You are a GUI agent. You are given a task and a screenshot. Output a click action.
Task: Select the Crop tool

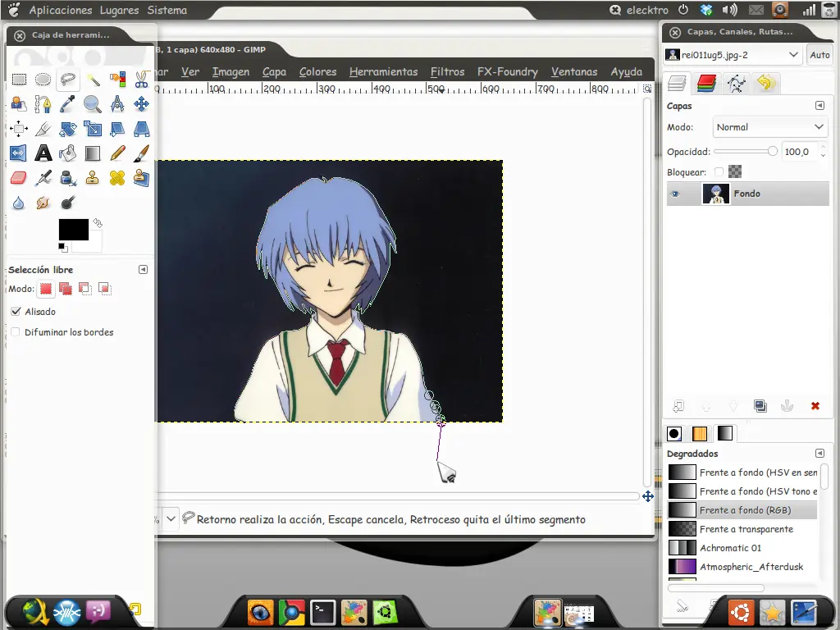(x=43, y=129)
